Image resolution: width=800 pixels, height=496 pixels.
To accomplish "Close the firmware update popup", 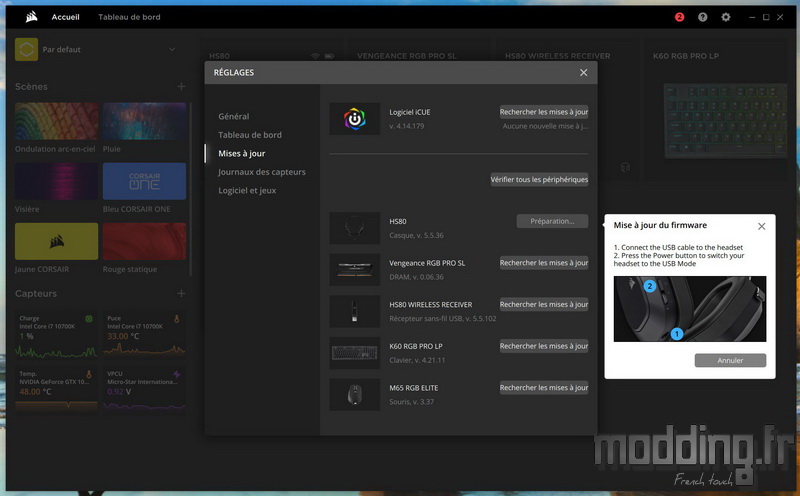I will pyautogui.click(x=761, y=226).
